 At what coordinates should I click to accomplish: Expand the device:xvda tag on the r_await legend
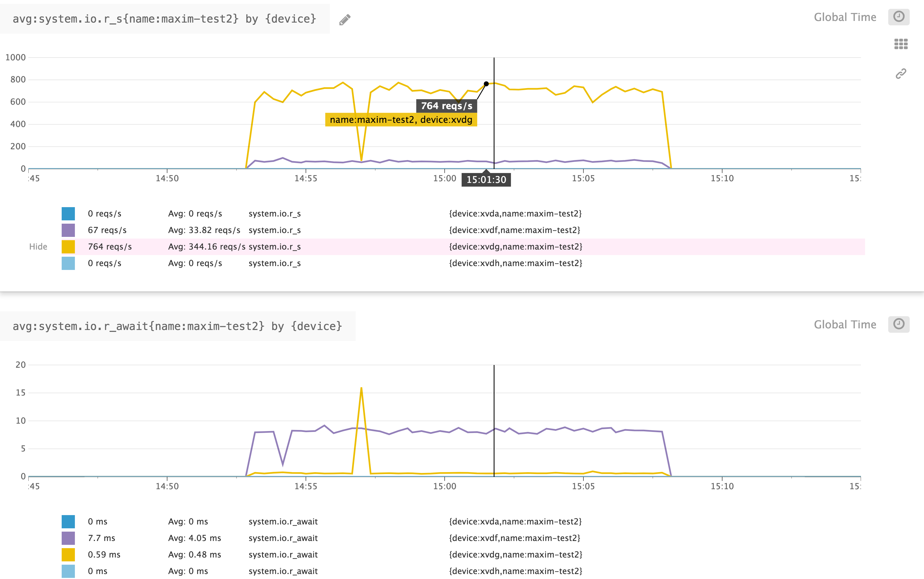(515, 521)
